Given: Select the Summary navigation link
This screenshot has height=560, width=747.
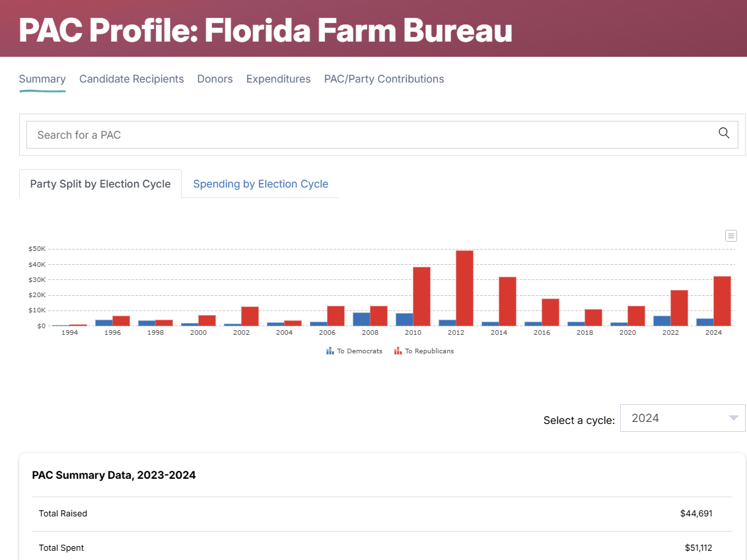Looking at the screenshot, I should (42, 79).
